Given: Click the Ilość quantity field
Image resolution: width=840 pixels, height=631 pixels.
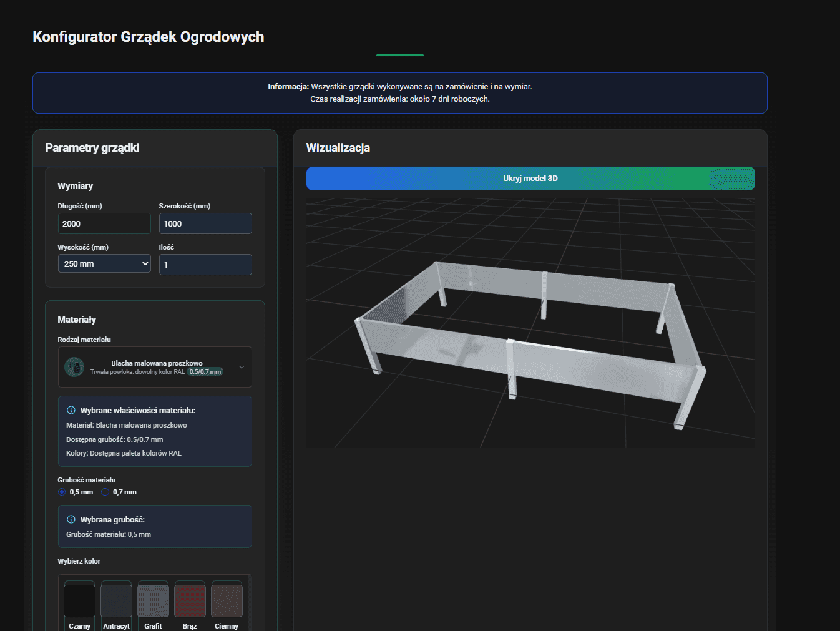Looking at the screenshot, I should click(x=205, y=265).
